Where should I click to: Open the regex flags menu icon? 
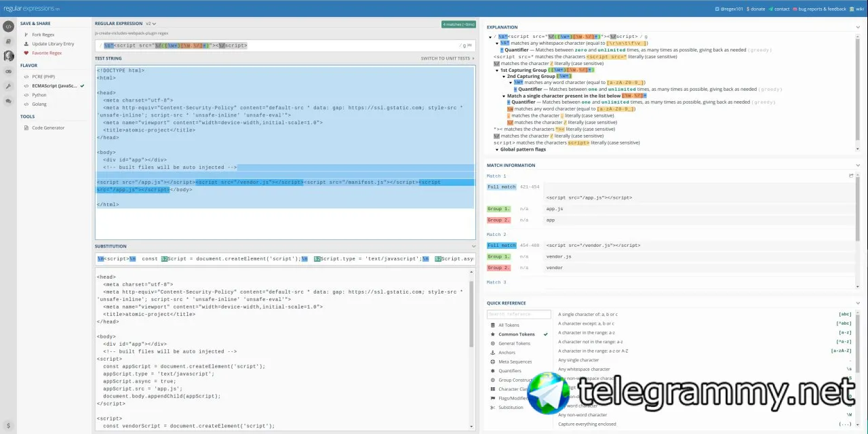click(x=469, y=45)
